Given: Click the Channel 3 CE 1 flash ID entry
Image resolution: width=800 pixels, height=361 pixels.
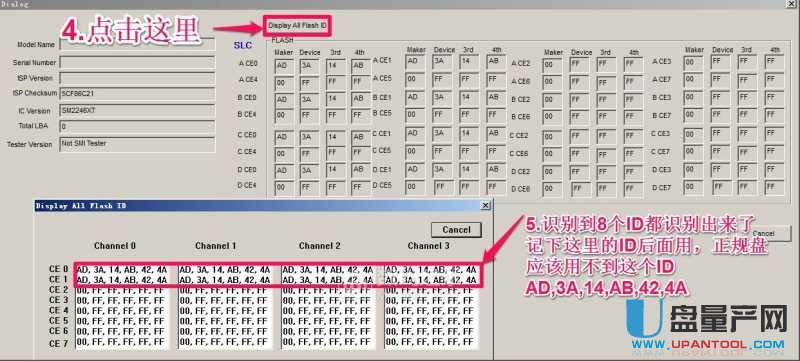Looking at the screenshot, I should click(431, 280).
